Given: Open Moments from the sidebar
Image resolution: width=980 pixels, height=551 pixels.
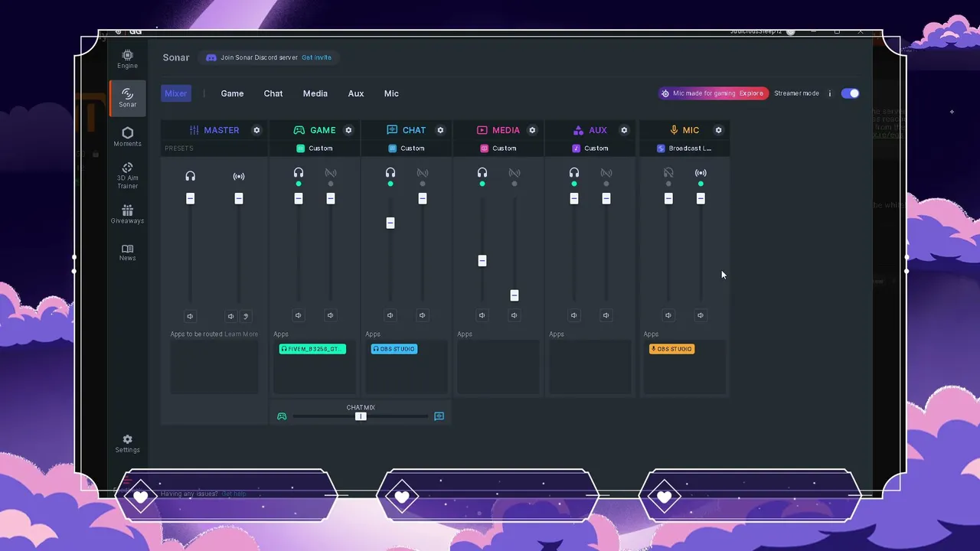Looking at the screenshot, I should click(127, 137).
